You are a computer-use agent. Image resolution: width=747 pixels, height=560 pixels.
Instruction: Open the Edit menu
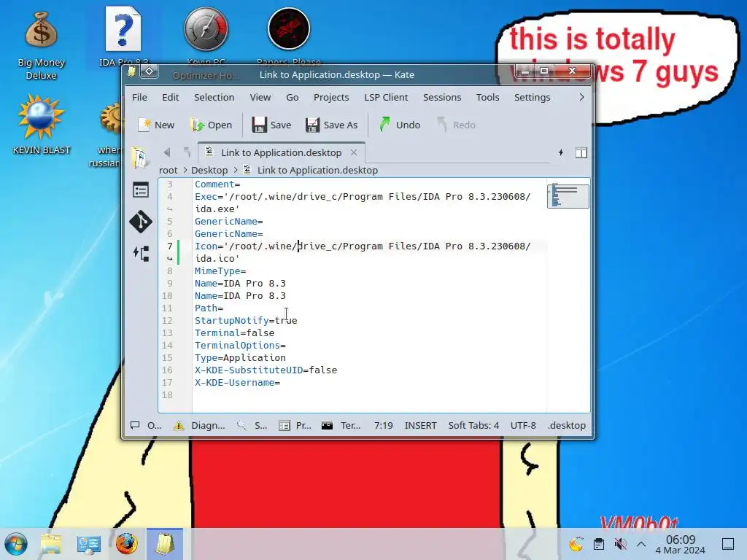click(170, 97)
